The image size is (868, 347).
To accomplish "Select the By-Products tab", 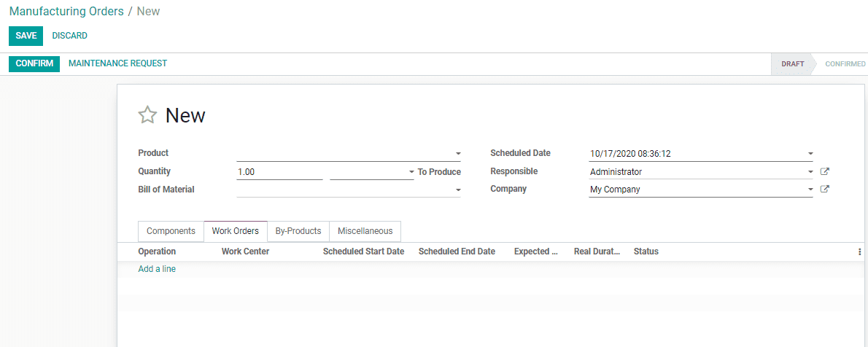I will (298, 231).
